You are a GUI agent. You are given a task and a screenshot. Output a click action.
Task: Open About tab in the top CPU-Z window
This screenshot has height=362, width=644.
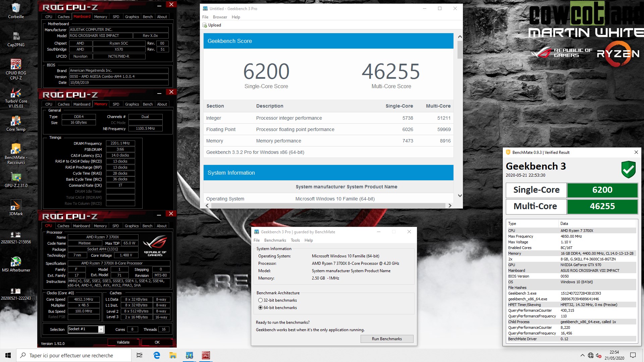click(x=162, y=17)
